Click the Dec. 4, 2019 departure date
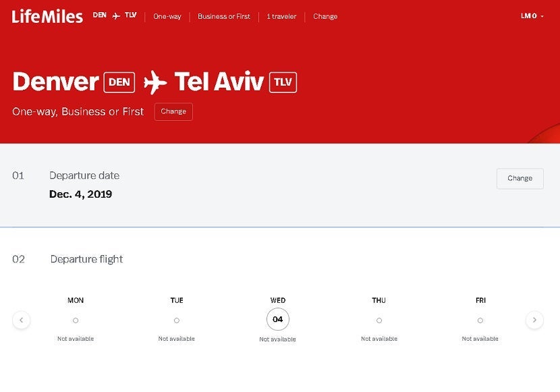Image resolution: width=560 pixels, height=392 pixels. click(80, 194)
